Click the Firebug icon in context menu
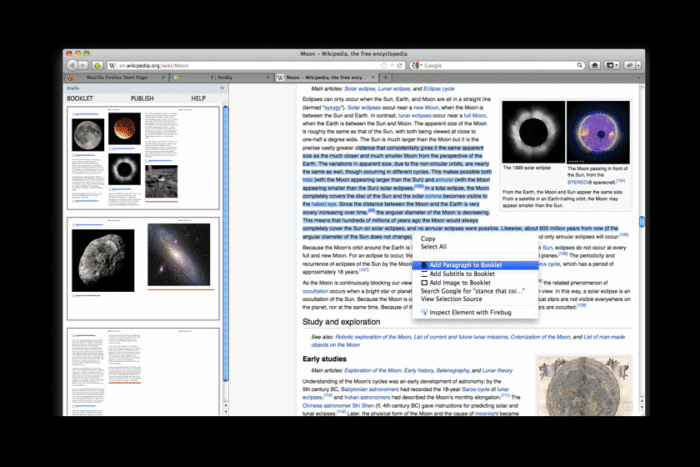Image resolution: width=700 pixels, height=467 pixels. point(424,313)
